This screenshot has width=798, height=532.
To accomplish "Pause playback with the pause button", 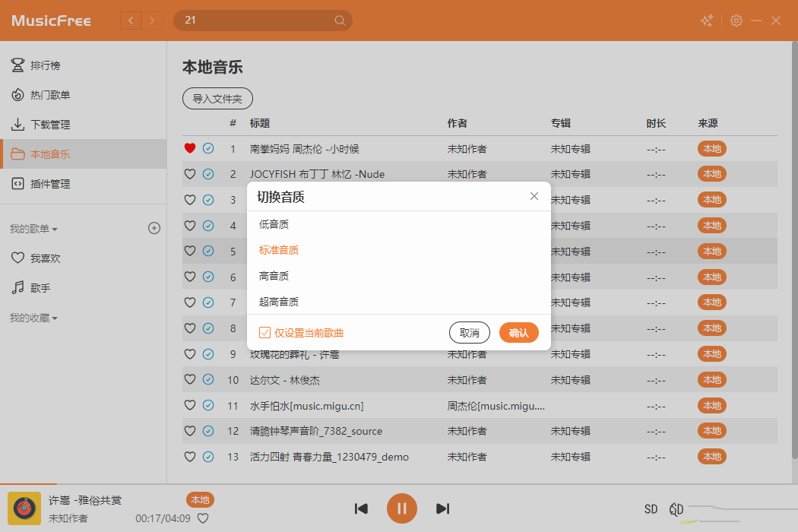I will pos(402,508).
